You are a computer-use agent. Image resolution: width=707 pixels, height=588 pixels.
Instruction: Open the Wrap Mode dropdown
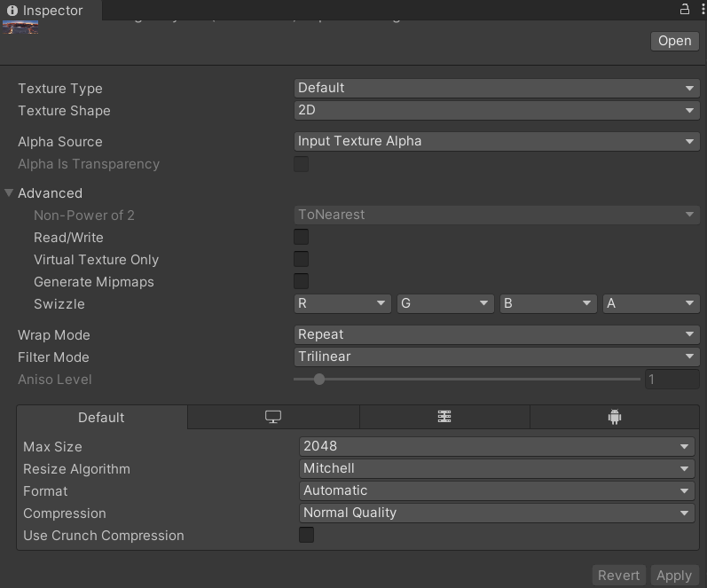pyautogui.click(x=497, y=334)
